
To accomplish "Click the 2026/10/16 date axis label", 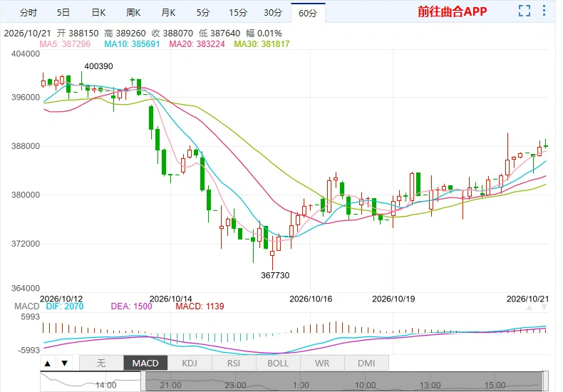I will 311,299.
